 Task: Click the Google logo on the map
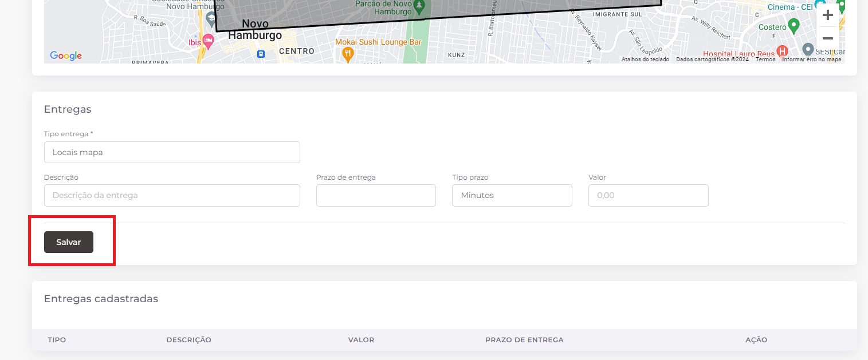[x=66, y=56]
